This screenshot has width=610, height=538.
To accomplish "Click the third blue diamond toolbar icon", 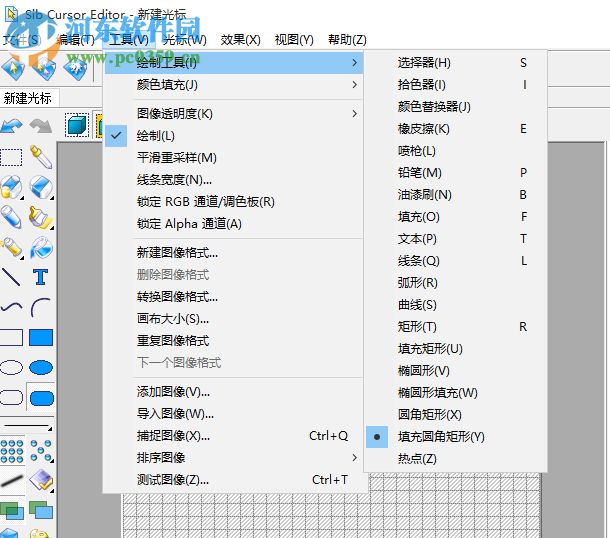I will coord(75,68).
